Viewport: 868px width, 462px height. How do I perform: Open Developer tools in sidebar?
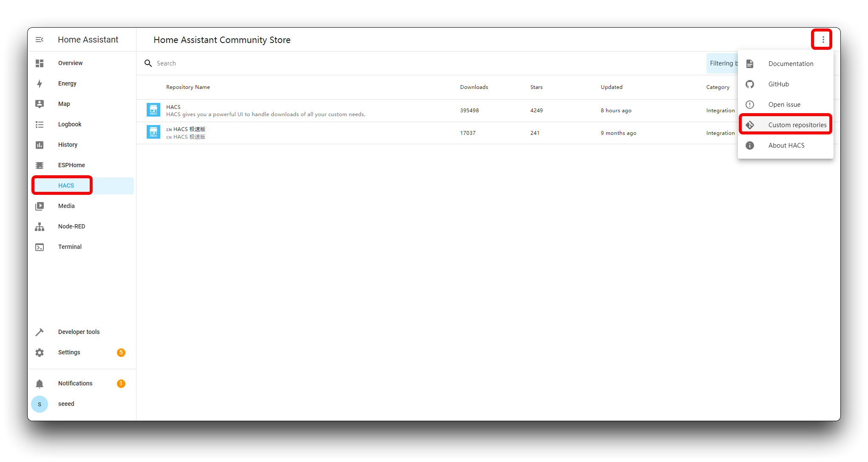tap(82, 332)
